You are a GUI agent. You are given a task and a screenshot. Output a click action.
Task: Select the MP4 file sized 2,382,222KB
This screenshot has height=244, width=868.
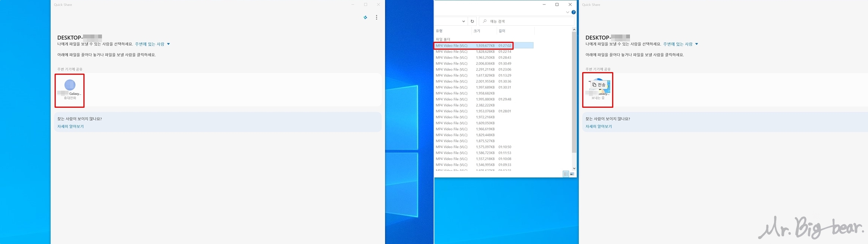484,105
